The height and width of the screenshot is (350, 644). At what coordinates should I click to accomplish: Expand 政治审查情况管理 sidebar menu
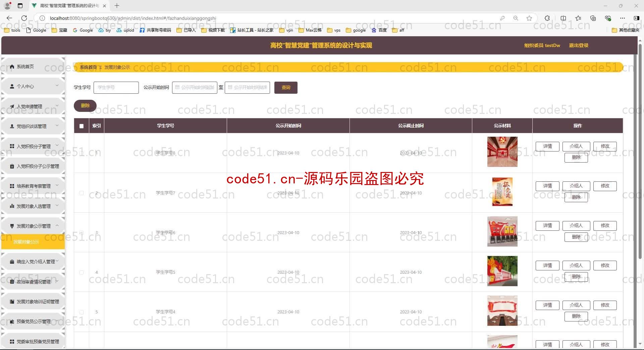pos(33,281)
